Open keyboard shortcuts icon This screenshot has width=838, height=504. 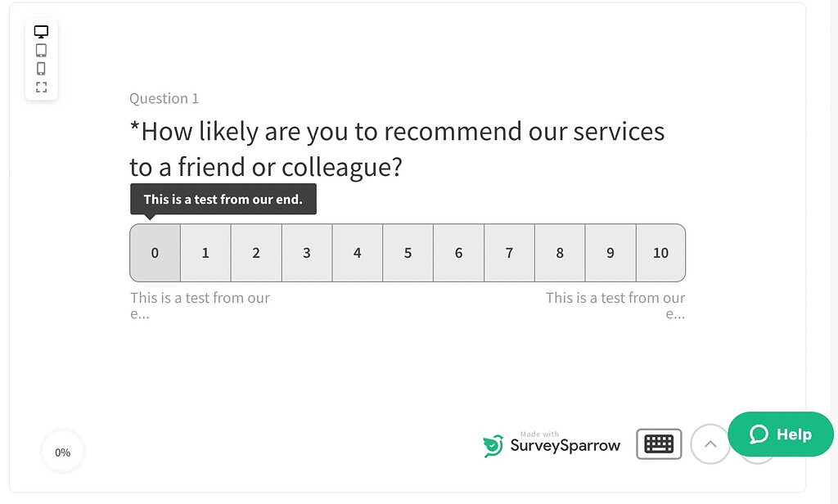[659, 443]
